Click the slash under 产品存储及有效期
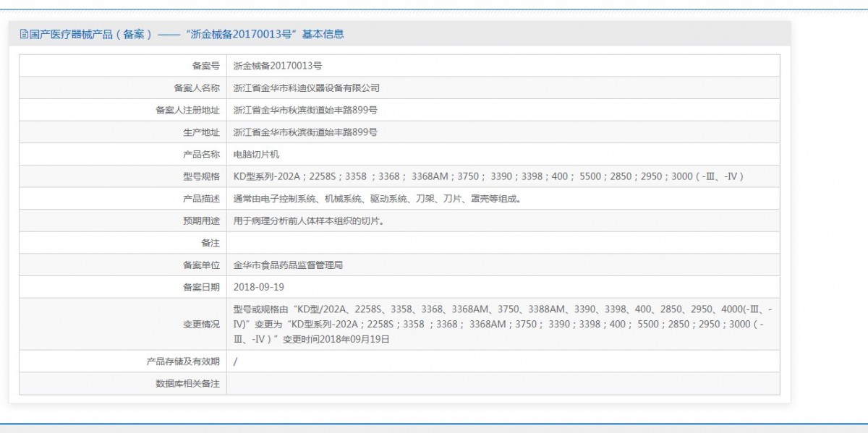The image size is (868, 433). click(236, 361)
